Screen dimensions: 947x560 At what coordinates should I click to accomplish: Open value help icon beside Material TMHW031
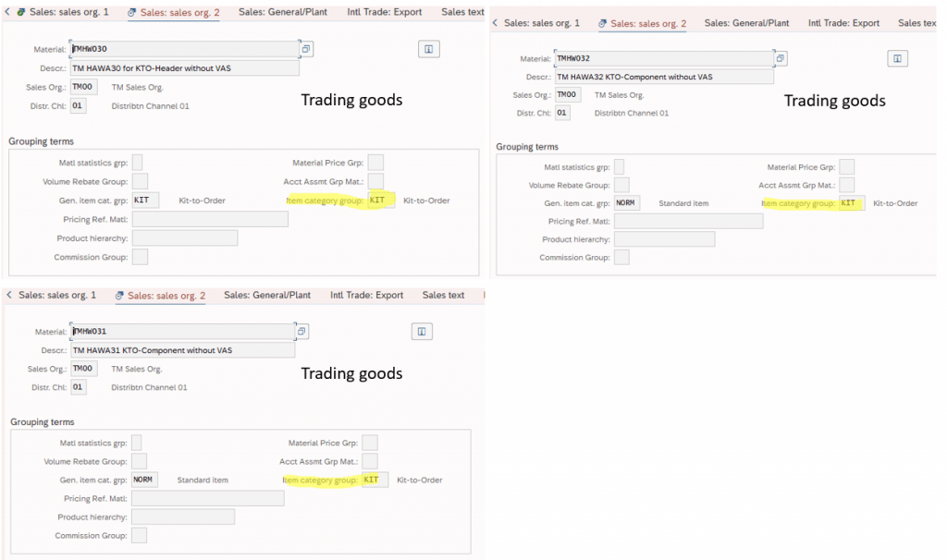point(301,332)
